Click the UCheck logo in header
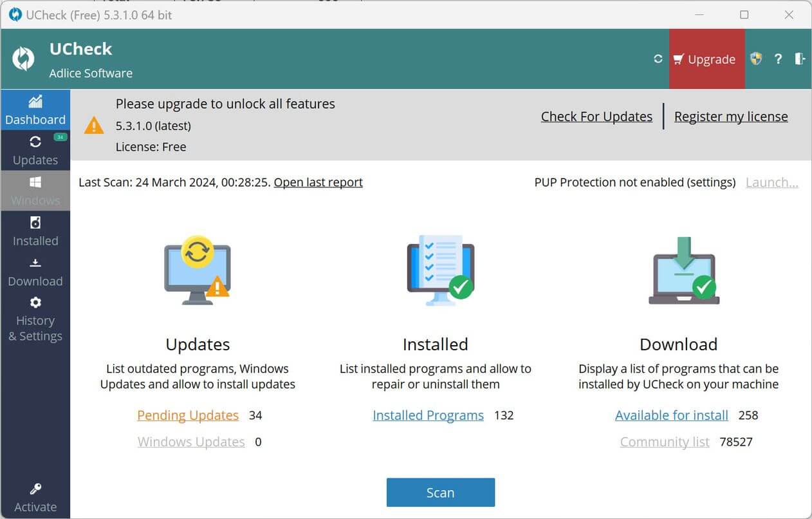Image resolution: width=812 pixels, height=519 pixels. (23, 59)
